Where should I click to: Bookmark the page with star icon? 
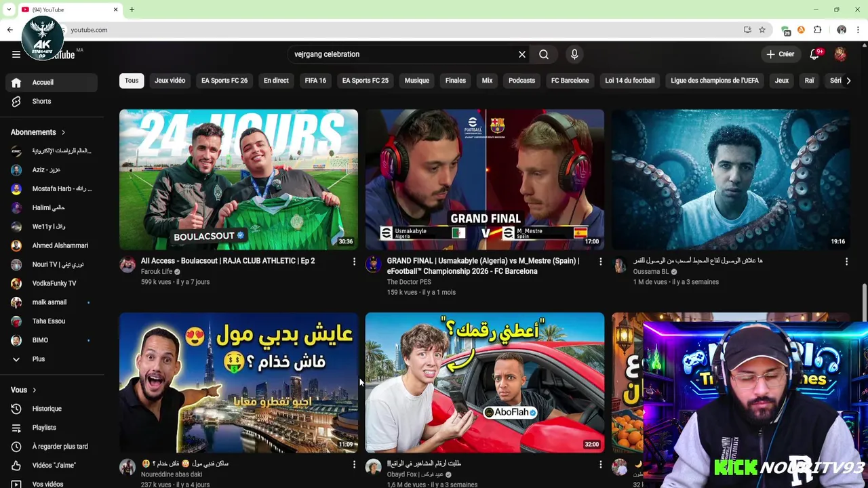762,30
